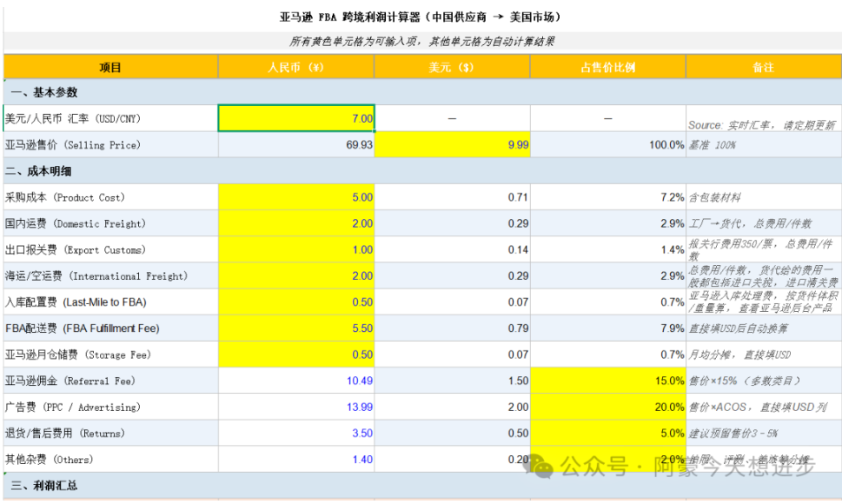Click the selling price USD cell 9.99
The width and height of the screenshot is (842, 504).
tap(452, 144)
